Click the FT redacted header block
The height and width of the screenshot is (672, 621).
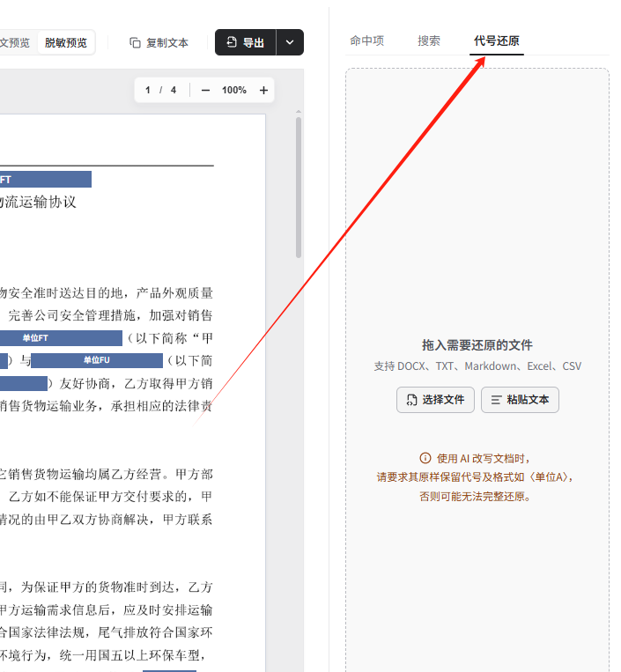pos(46,179)
